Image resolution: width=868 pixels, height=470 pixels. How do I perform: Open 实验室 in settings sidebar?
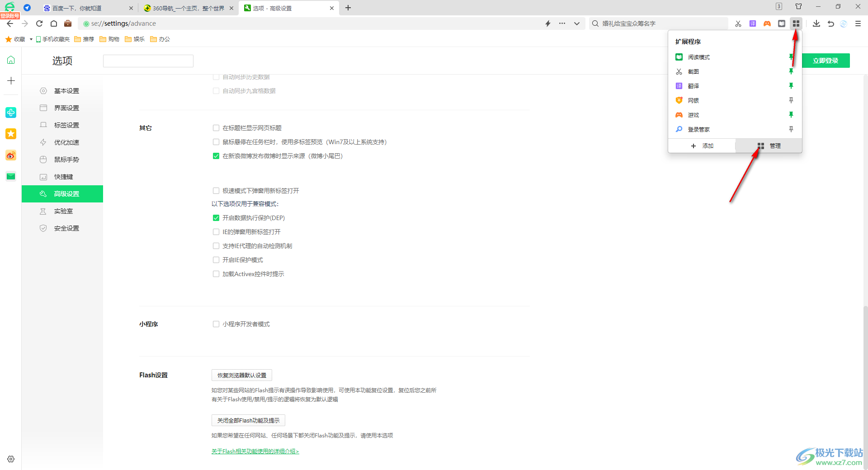pos(62,211)
